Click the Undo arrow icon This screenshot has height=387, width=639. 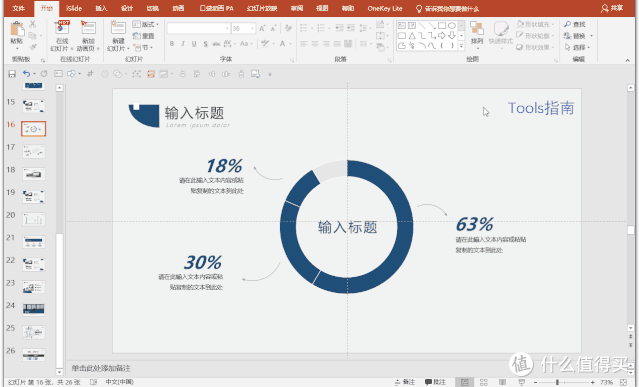tap(26, 74)
